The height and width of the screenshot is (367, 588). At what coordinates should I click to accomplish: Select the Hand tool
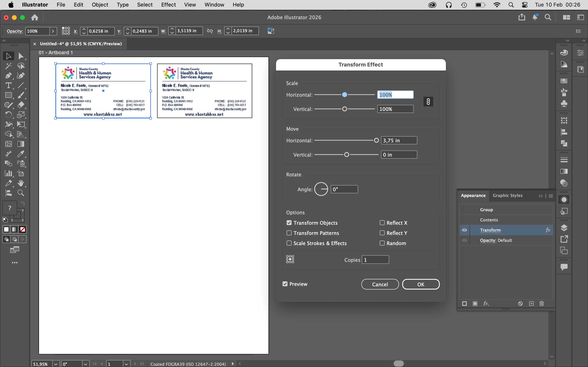[21, 183]
